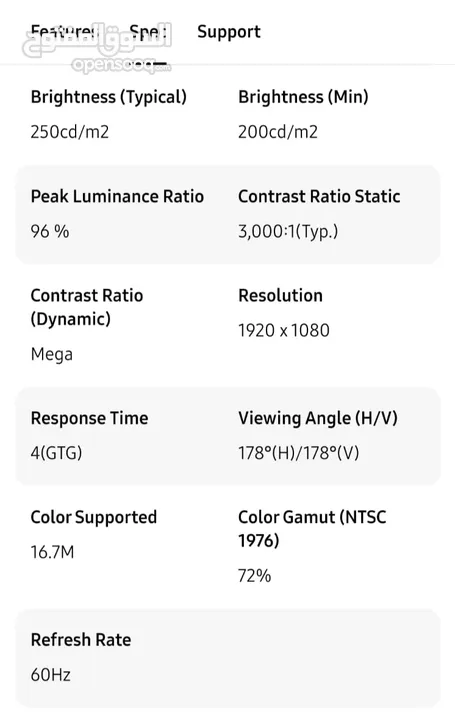Click the Resolution label

(x=280, y=295)
